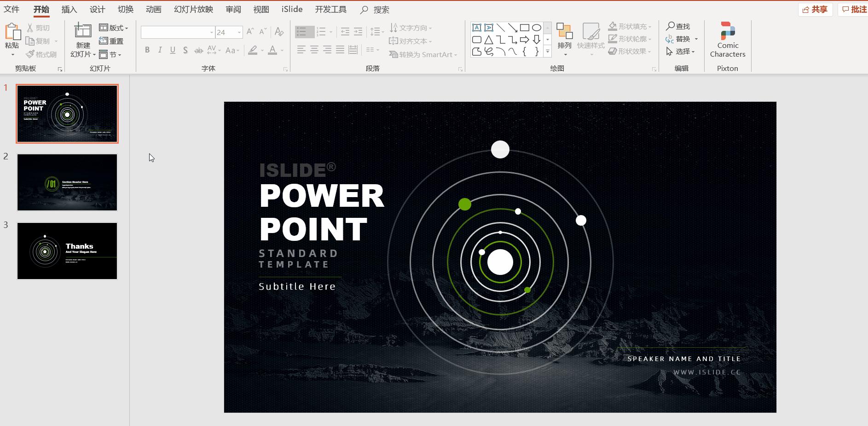Open font color picker (A with underline)
Image resolution: width=868 pixels, height=426 pixels.
[272, 50]
